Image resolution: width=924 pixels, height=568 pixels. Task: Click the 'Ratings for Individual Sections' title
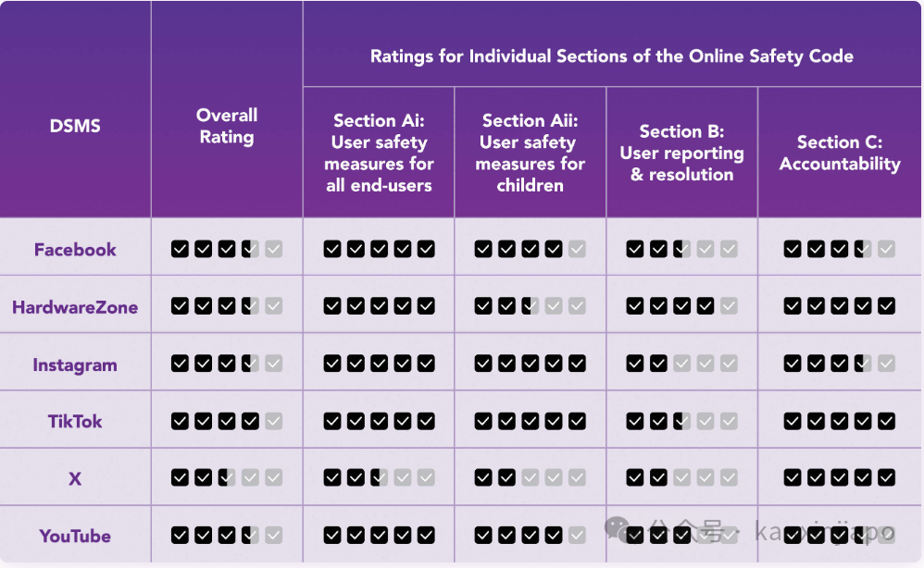pyautogui.click(x=612, y=56)
